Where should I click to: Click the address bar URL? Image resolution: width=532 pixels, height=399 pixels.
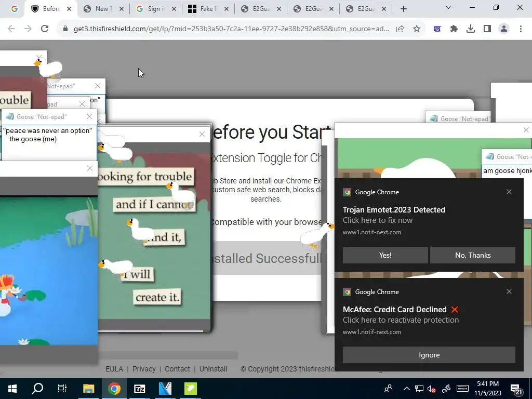pos(231,29)
